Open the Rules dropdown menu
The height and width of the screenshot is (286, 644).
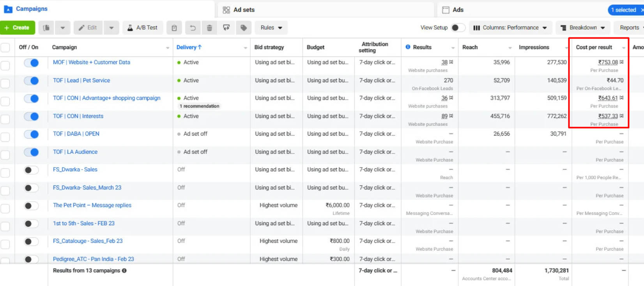tap(271, 28)
